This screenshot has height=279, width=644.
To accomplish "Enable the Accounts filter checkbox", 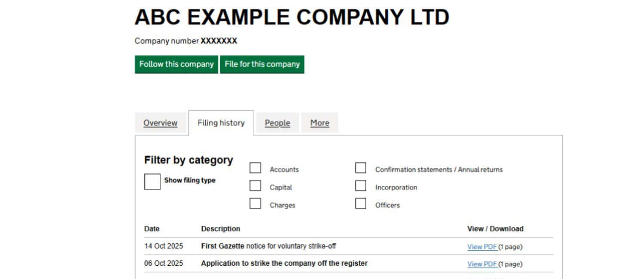I will (x=255, y=167).
